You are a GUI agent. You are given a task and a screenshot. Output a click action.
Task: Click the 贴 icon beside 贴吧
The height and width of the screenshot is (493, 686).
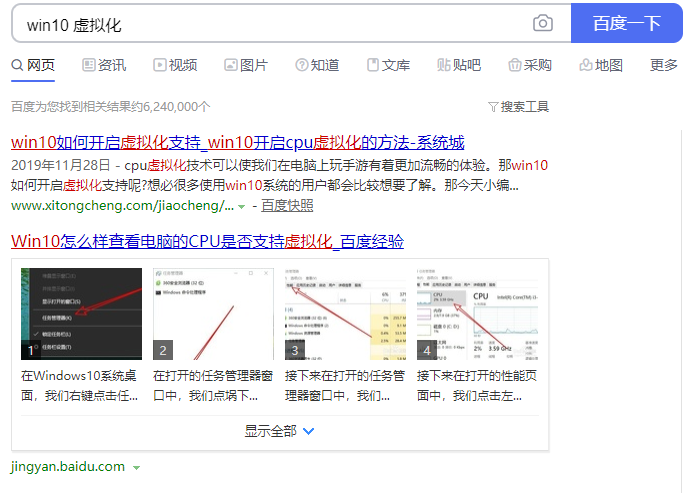pyautogui.click(x=443, y=65)
